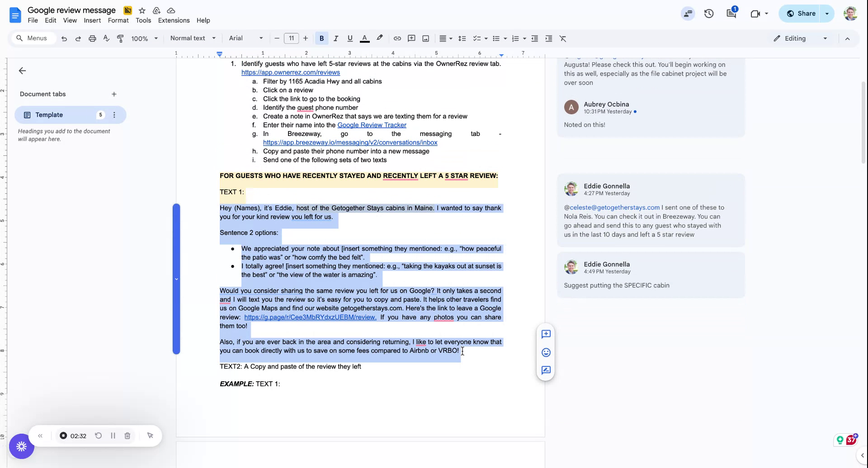Open the emoji reaction tool in floating bar

(546, 352)
